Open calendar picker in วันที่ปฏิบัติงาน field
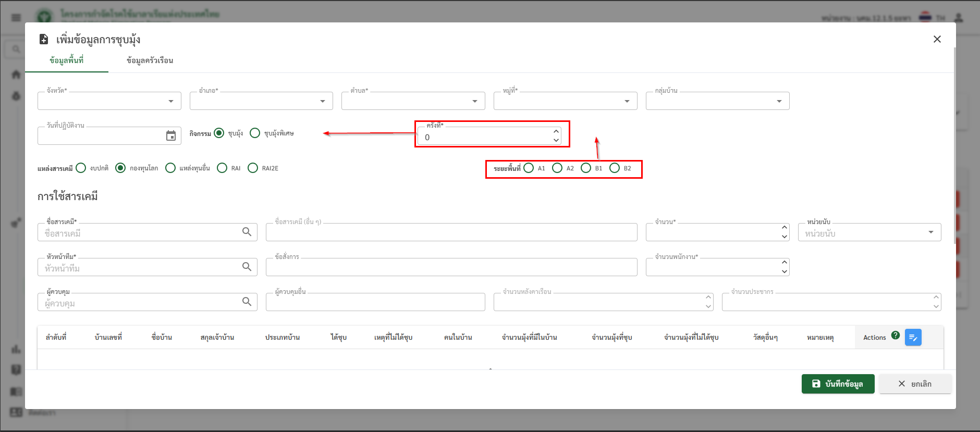 (170, 136)
